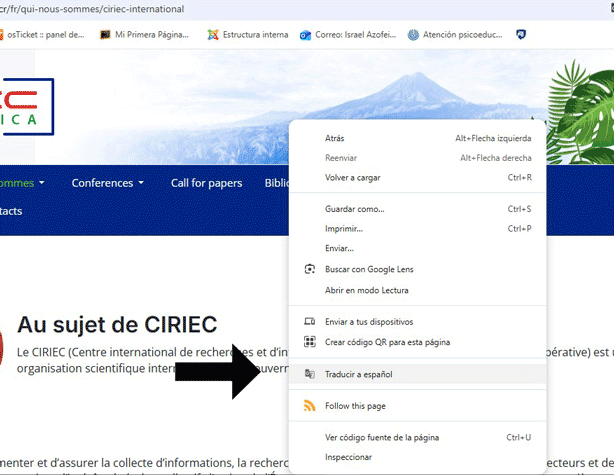This screenshot has height=475, width=614.
Task: Click Ver código fuente de la página
Action: 382,437
